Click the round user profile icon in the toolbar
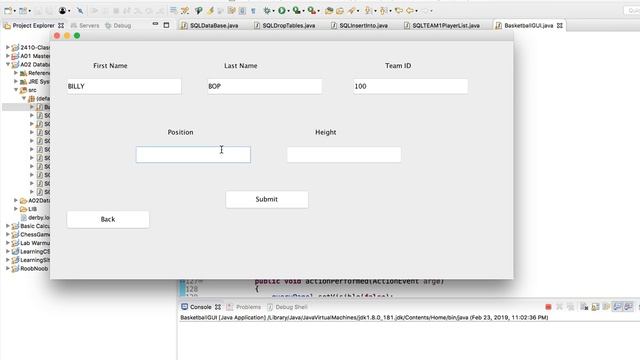This screenshot has height=360, width=640. coord(62,11)
